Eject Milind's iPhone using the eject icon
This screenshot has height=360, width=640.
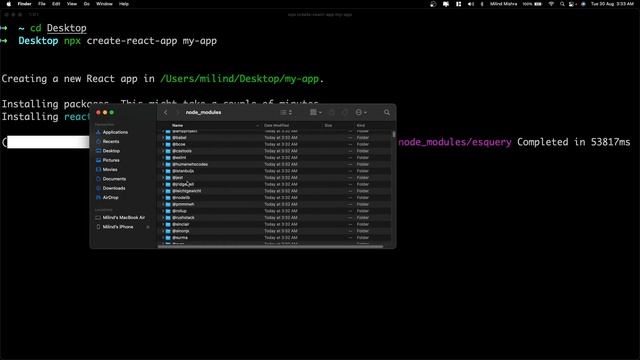click(148, 227)
